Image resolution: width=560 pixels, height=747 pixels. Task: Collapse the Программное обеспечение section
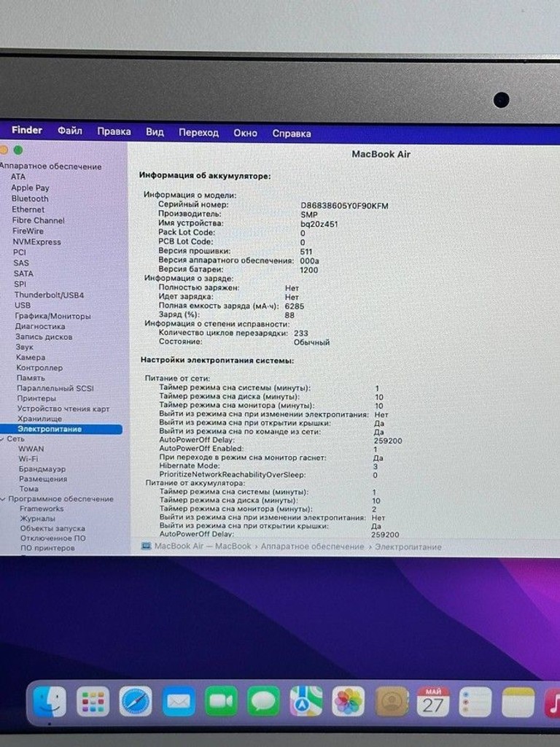(4, 499)
